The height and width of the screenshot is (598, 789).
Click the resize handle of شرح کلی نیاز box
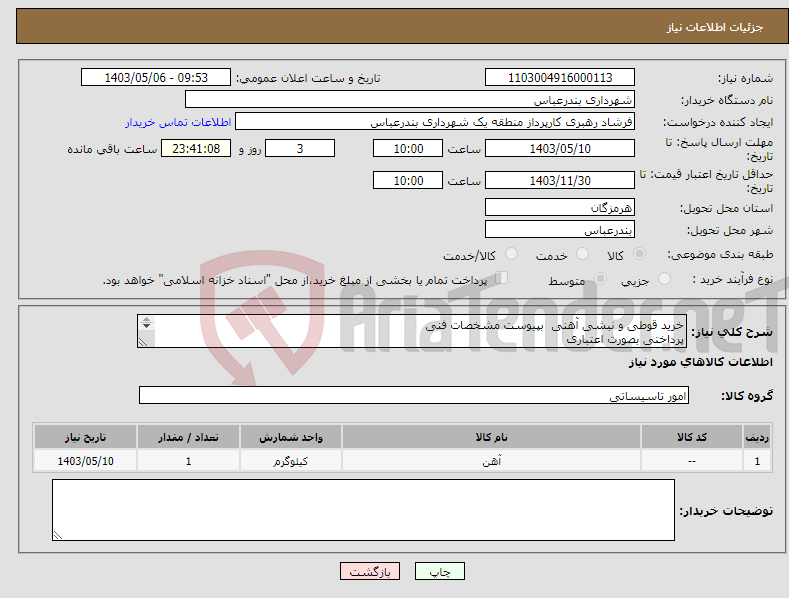(x=143, y=342)
